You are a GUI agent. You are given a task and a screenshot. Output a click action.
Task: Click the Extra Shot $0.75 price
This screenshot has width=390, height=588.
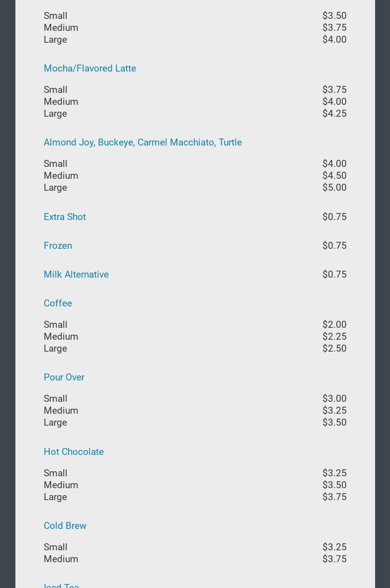[334, 217]
